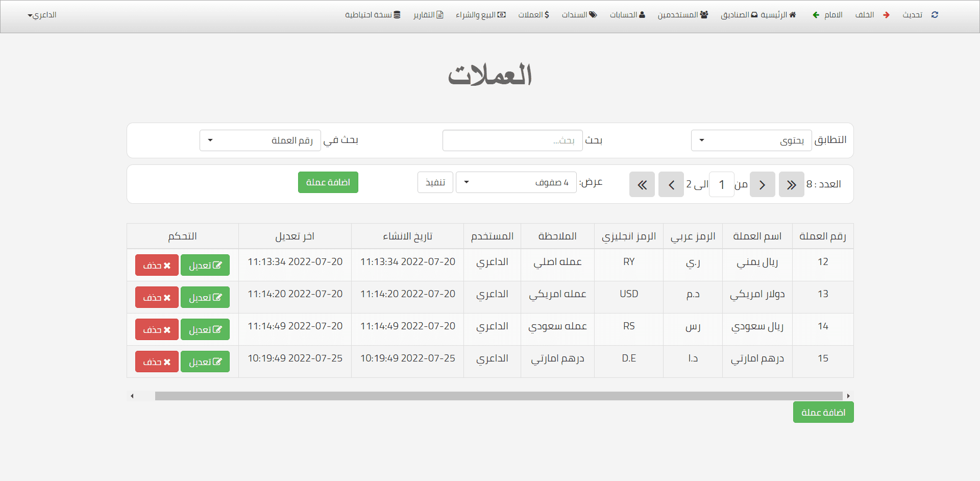Screen dimensions: 980x481
Task: Expand the التطابق match-type dropdown
Action: [x=751, y=140]
